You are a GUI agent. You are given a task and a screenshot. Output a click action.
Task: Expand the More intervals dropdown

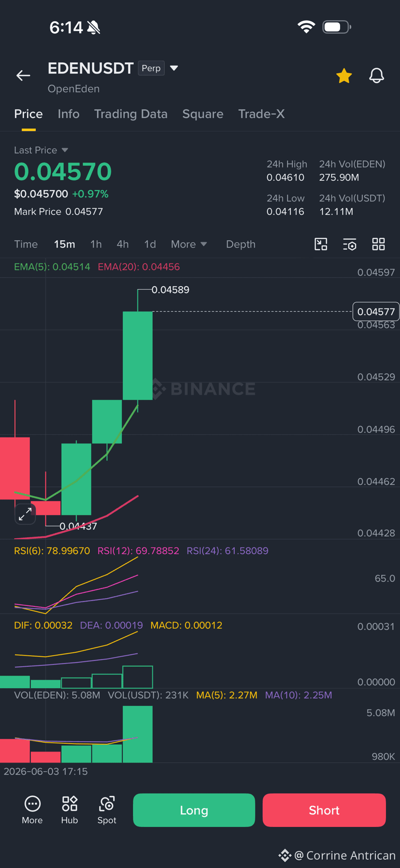[x=189, y=244]
